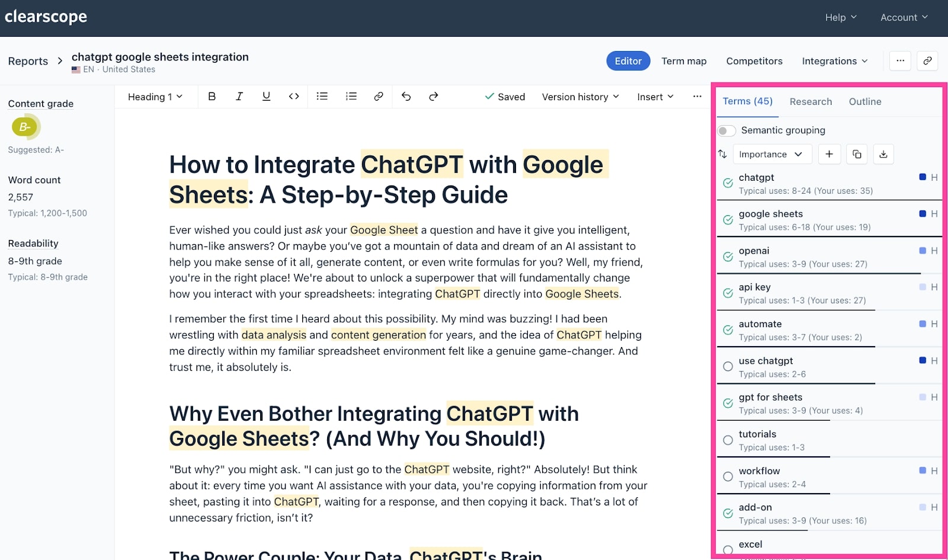Open the Help menu
Viewport: 948px width, 560px height.
[x=841, y=18]
